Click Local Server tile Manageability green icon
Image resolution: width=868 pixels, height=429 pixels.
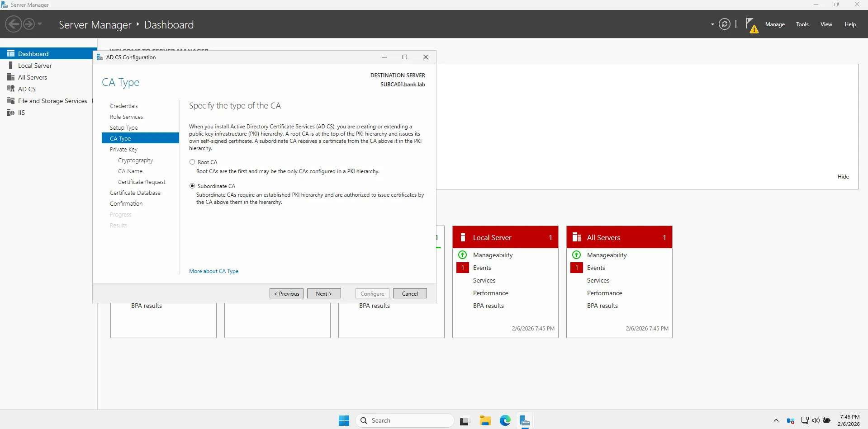coord(462,255)
